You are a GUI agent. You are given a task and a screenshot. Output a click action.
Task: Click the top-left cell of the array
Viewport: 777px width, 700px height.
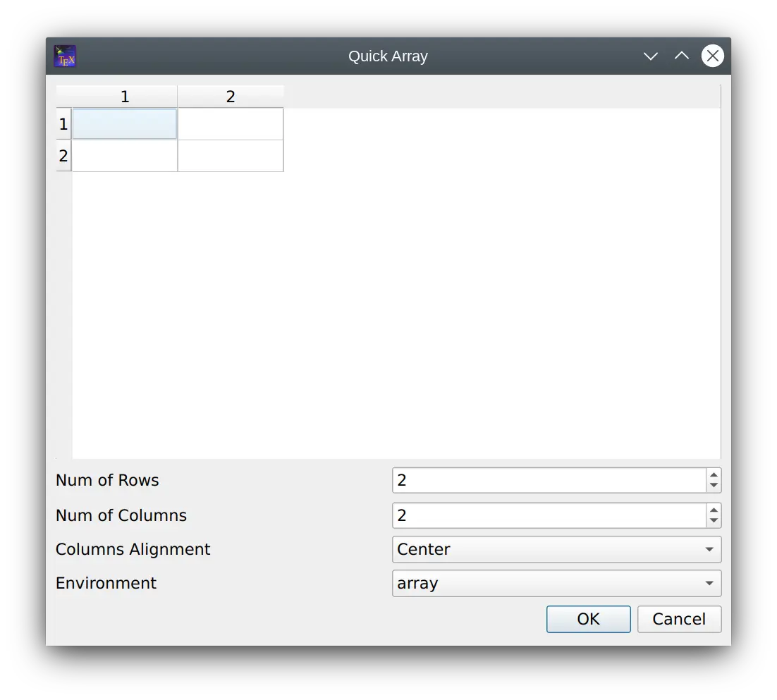point(125,123)
